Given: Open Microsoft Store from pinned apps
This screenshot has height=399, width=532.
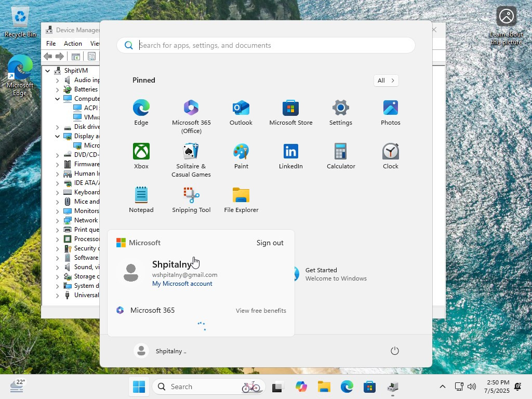Looking at the screenshot, I should pyautogui.click(x=291, y=113).
